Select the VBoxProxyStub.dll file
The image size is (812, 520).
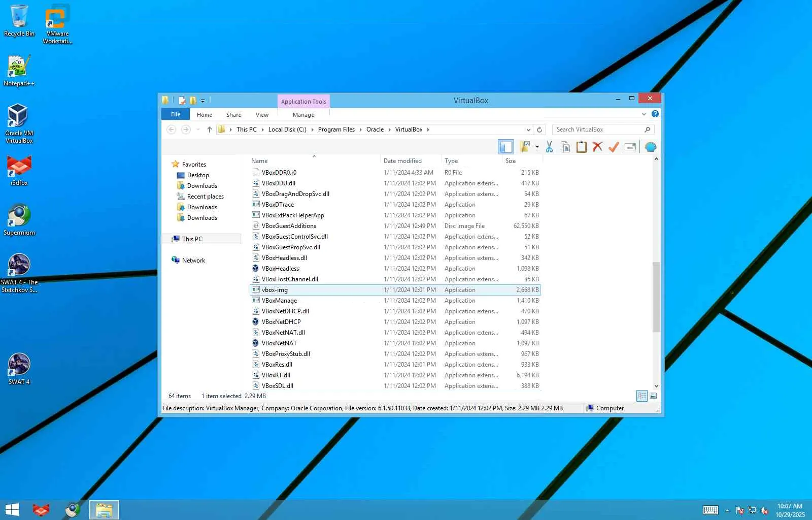pos(395,354)
